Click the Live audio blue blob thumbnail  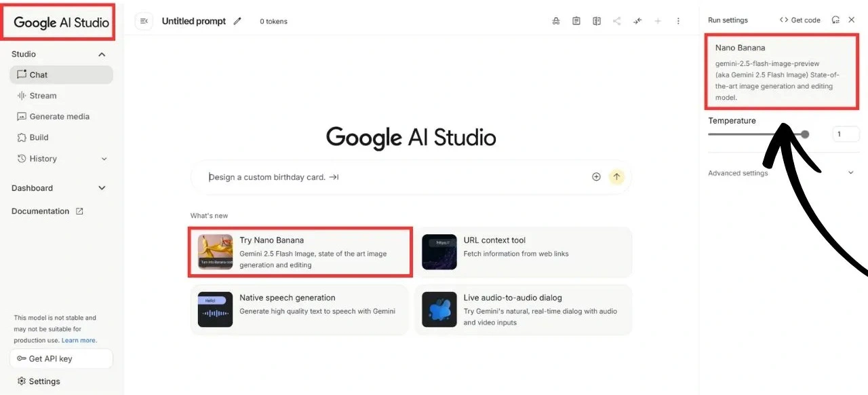tap(439, 309)
